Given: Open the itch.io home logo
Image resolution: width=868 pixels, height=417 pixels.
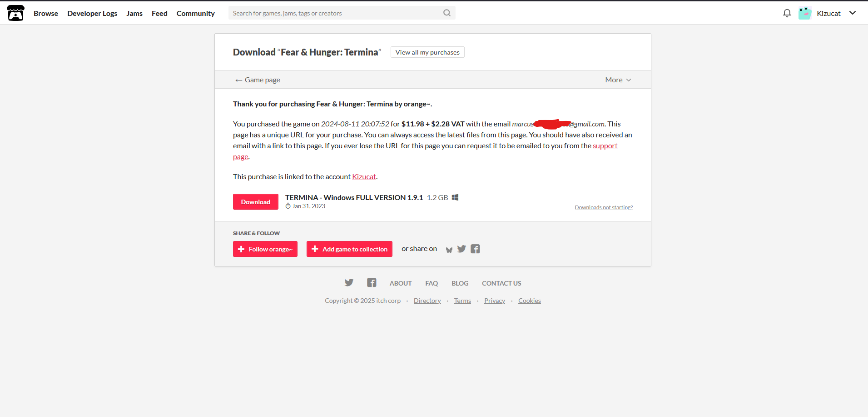Looking at the screenshot, I should [x=16, y=13].
